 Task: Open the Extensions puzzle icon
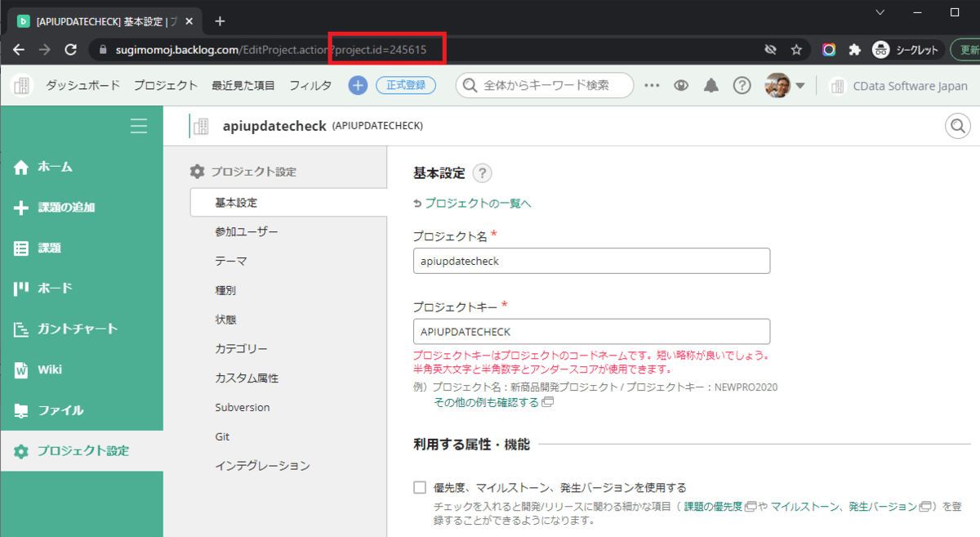click(x=855, y=50)
